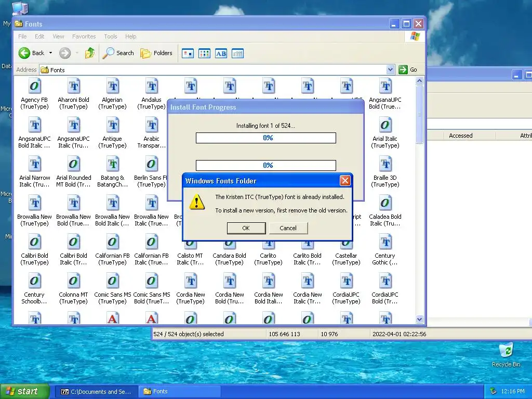Switch to the C:\Documents and Se... taskbar item

tap(96, 392)
